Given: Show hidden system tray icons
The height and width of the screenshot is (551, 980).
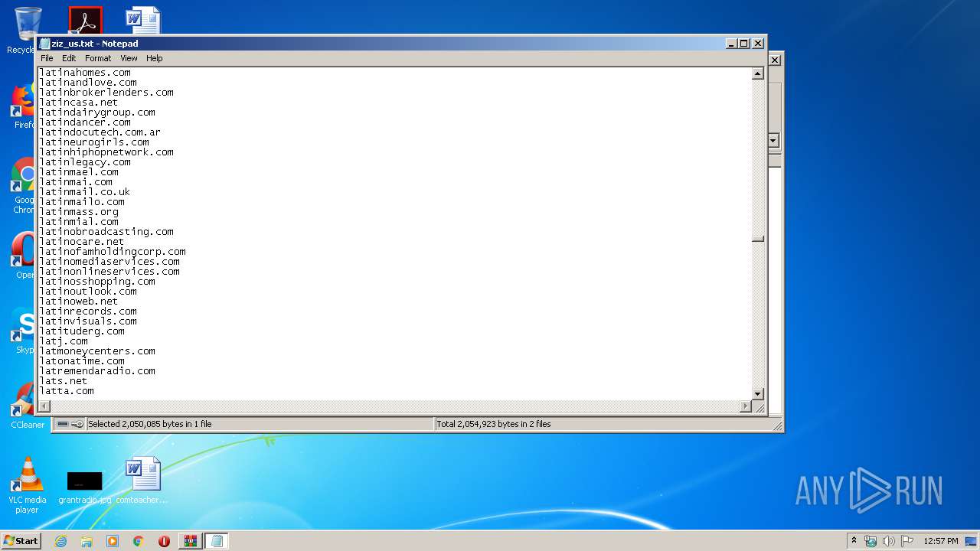Looking at the screenshot, I should [854, 541].
